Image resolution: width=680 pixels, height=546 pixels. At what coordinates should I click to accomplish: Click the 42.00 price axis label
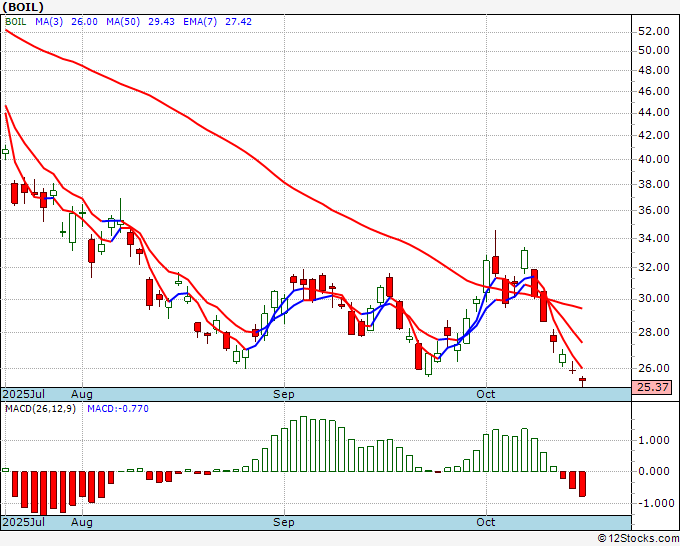click(x=654, y=135)
